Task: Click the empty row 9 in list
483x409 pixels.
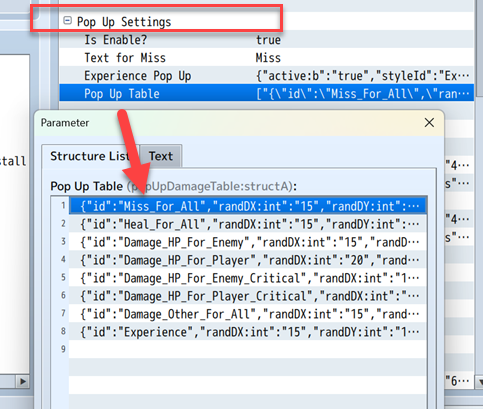Action: [x=248, y=349]
